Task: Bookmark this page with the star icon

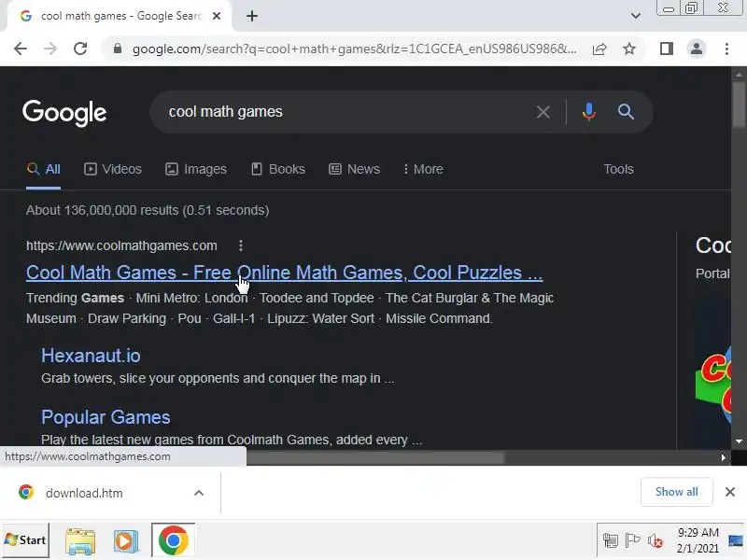Action: (629, 49)
